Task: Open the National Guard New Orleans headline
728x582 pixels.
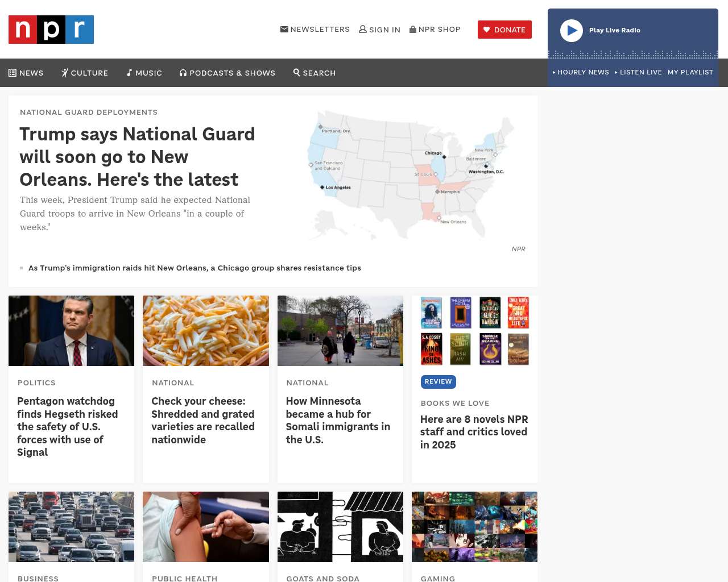Action: (x=137, y=157)
